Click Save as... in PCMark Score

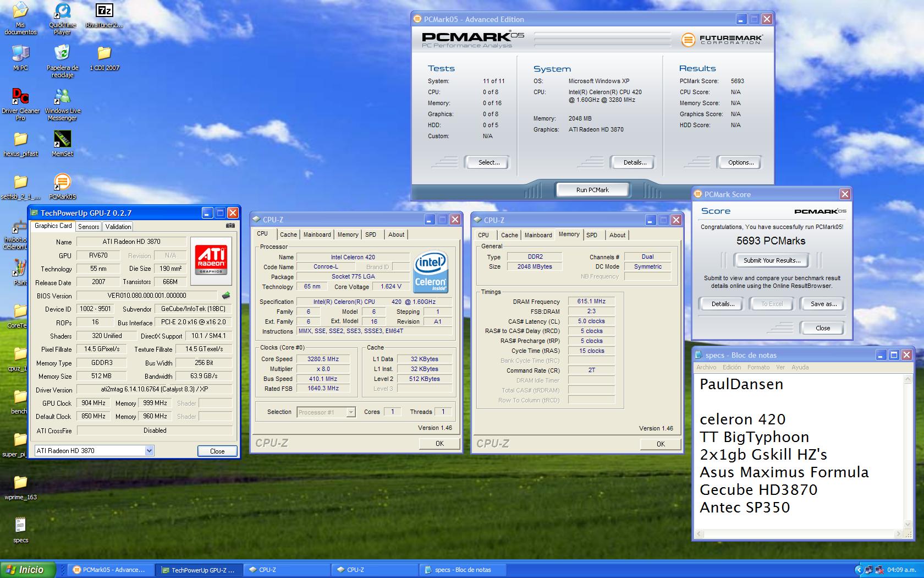pos(823,304)
